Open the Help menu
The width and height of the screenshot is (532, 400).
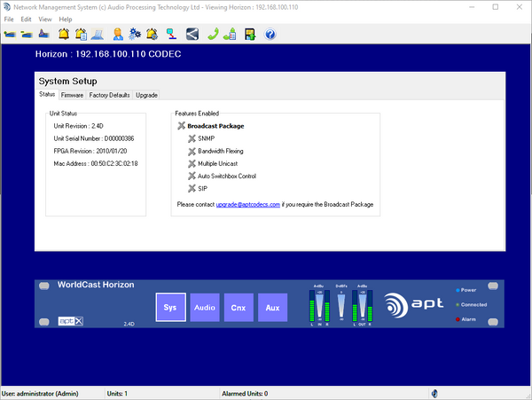pyautogui.click(x=65, y=20)
